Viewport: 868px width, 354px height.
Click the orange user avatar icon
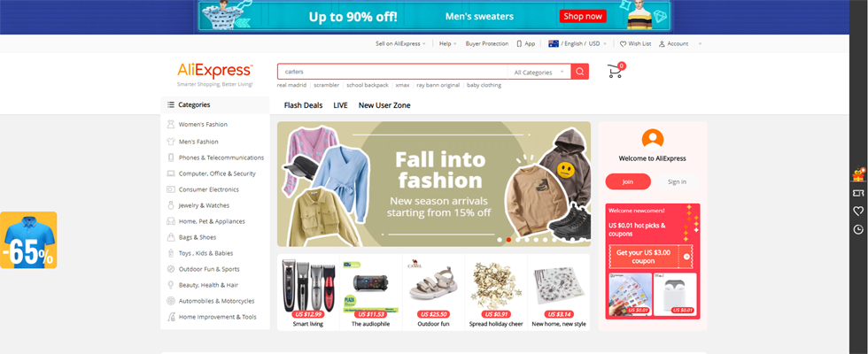point(653,140)
